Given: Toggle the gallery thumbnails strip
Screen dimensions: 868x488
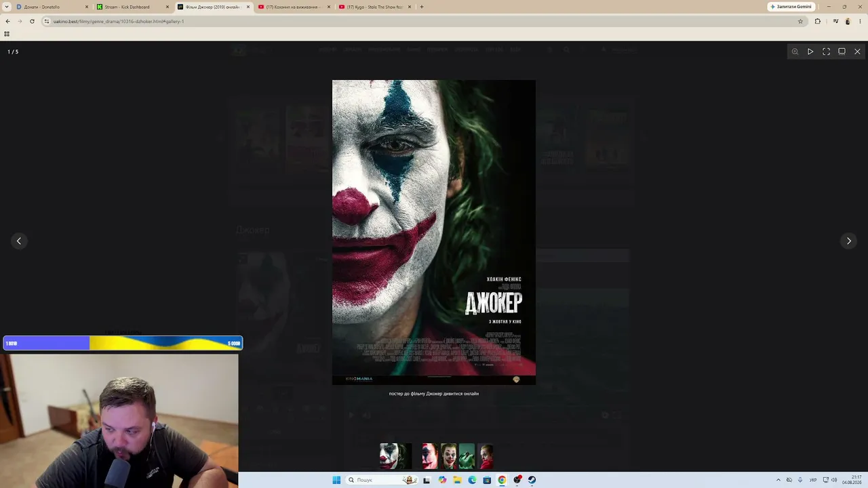Looking at the screenshot, I should (x=842, y=52).
